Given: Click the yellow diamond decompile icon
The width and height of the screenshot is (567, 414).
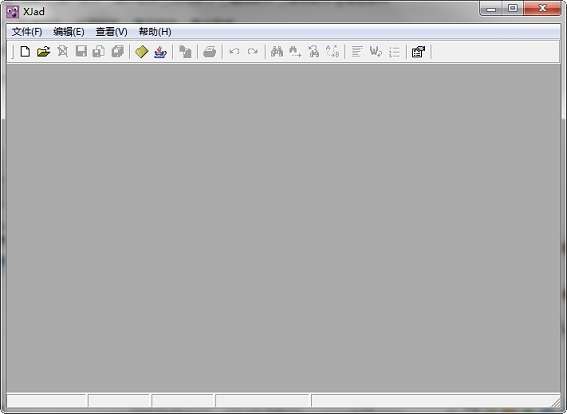Looking at the screenshot, I should pyautogui.click(x=141, y=52).
